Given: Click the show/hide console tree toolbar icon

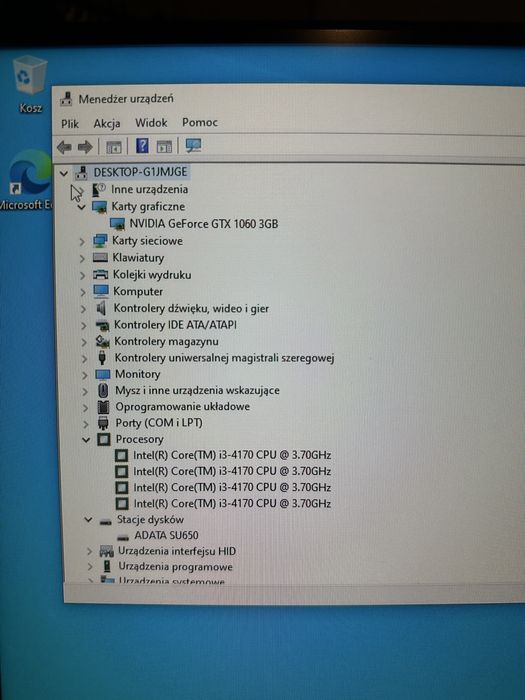Looking at the screenshot, I should pyautogui.click(x=113, y=146).
